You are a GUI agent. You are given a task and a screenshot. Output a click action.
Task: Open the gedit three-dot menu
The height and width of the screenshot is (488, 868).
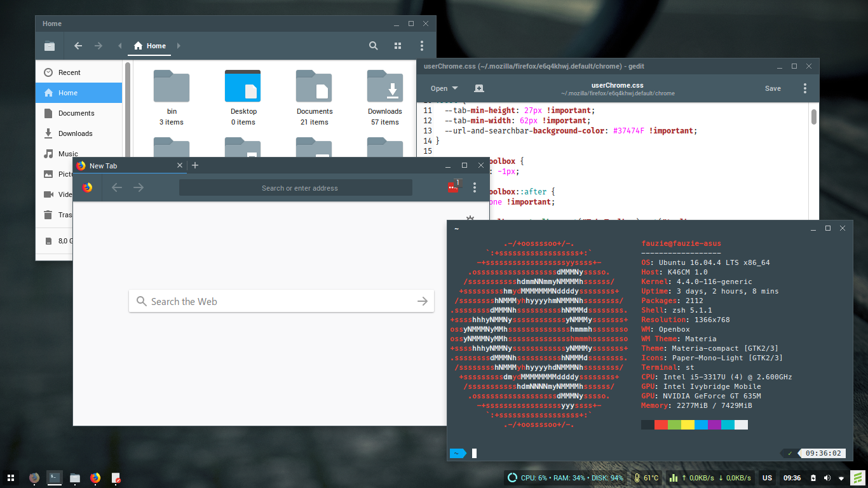[x=805, y=88]
